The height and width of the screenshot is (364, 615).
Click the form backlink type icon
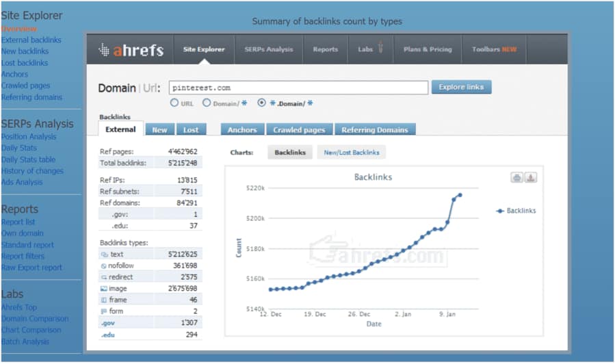pyautogui.click(x=104, y=311)
